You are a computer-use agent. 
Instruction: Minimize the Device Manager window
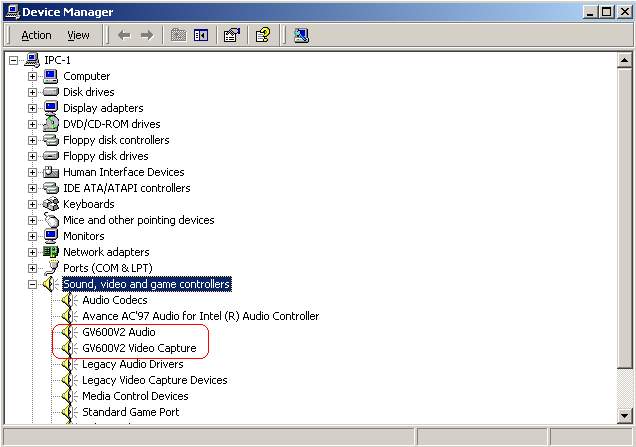click(x=591, y=12)
